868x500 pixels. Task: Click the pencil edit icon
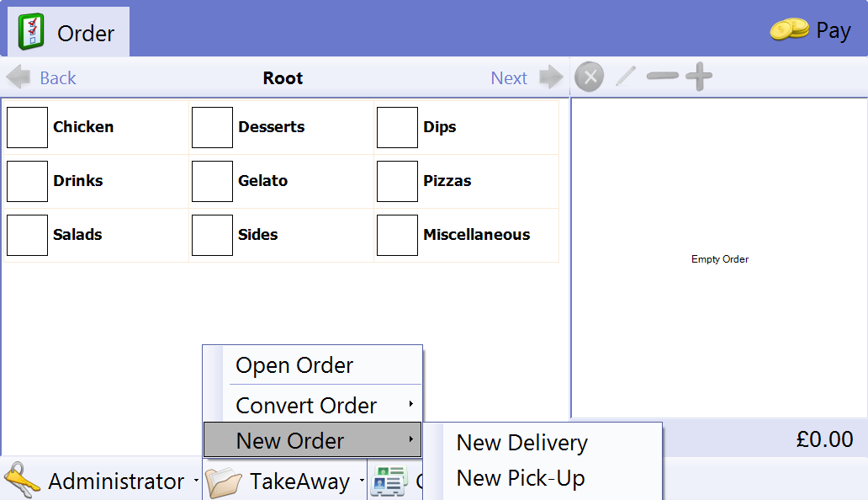coord(626,77)
